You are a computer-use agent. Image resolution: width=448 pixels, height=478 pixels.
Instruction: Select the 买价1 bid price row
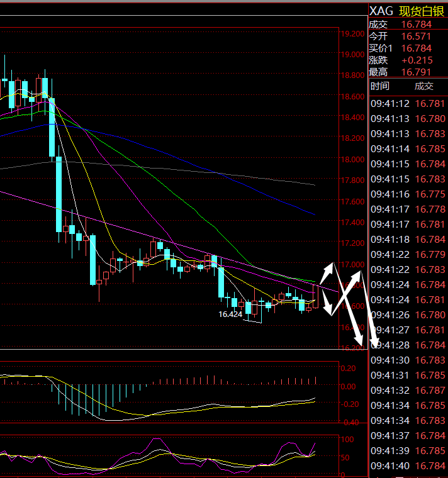(x=407, y=48)
